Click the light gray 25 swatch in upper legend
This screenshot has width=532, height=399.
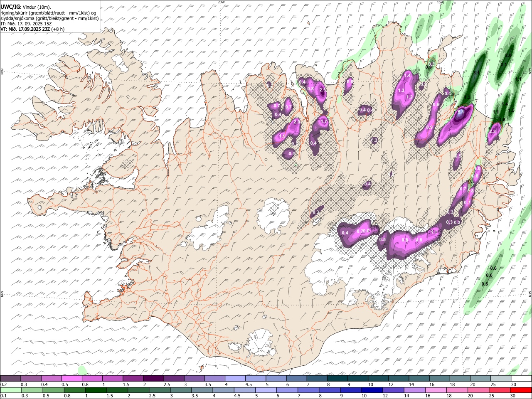[x=500, y=379]
